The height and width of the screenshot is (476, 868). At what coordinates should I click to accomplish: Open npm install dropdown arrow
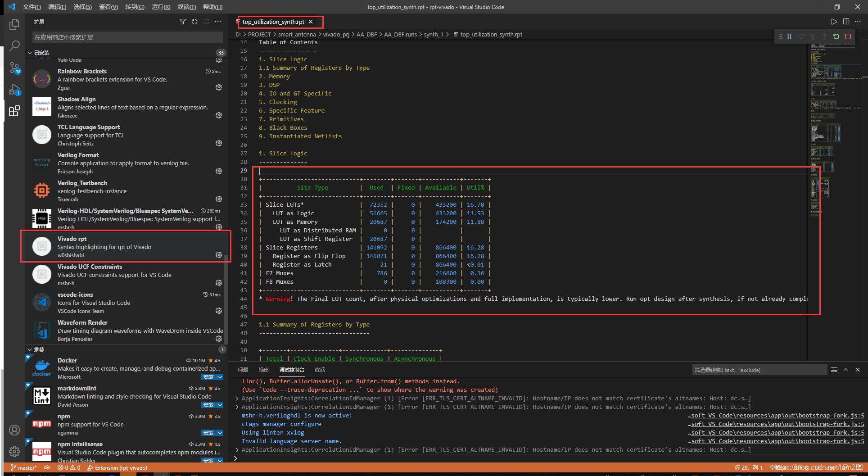coord(220,433)
